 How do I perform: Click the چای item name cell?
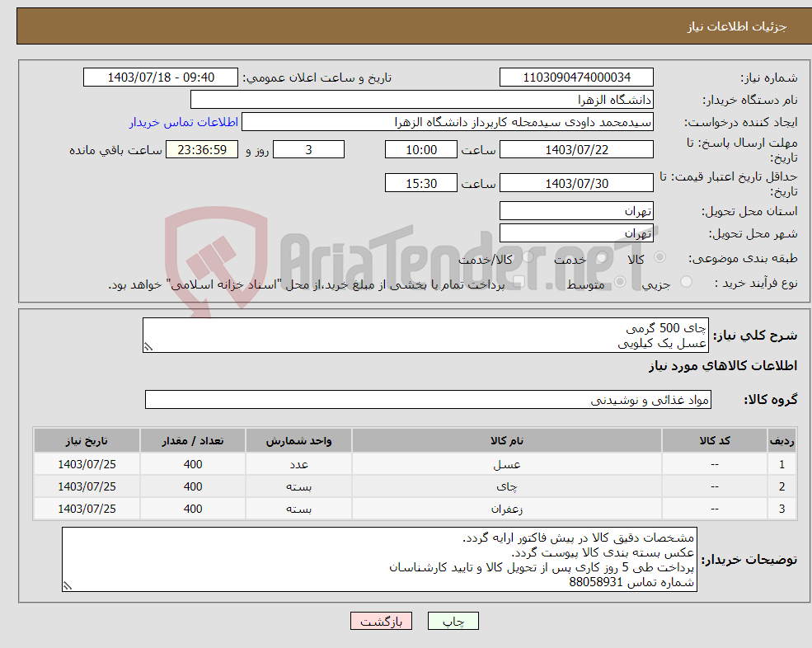click(507, 486)
